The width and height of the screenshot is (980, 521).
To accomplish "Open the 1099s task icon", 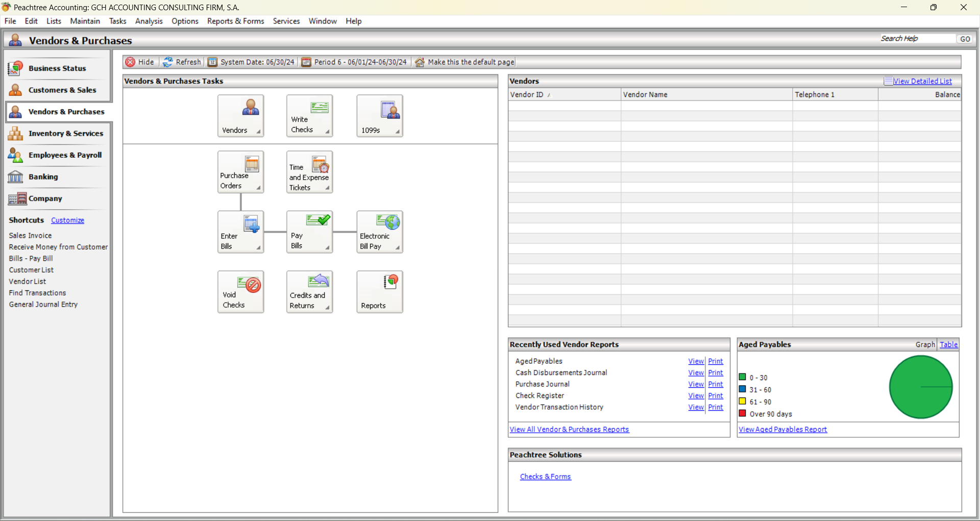I will (379, 116).
